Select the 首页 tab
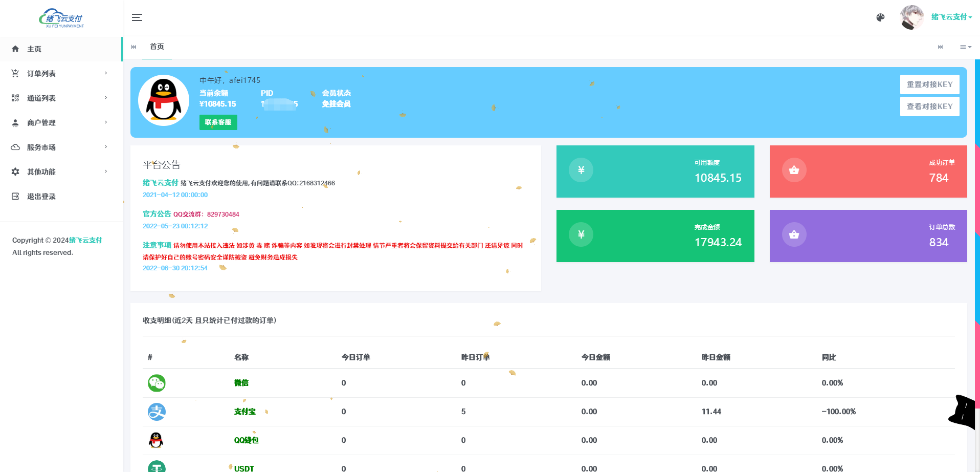The height and width of the screenshot is (472, 980). [x=157, y=47]
